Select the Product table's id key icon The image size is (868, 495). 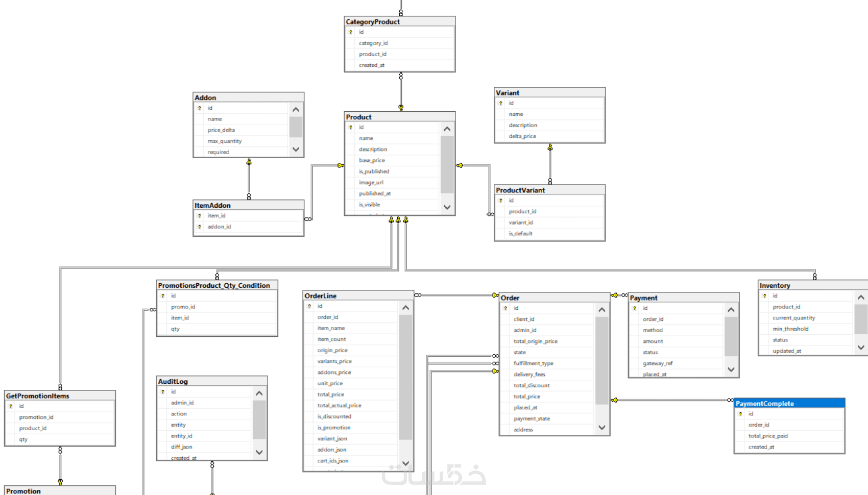click(351, 128)
